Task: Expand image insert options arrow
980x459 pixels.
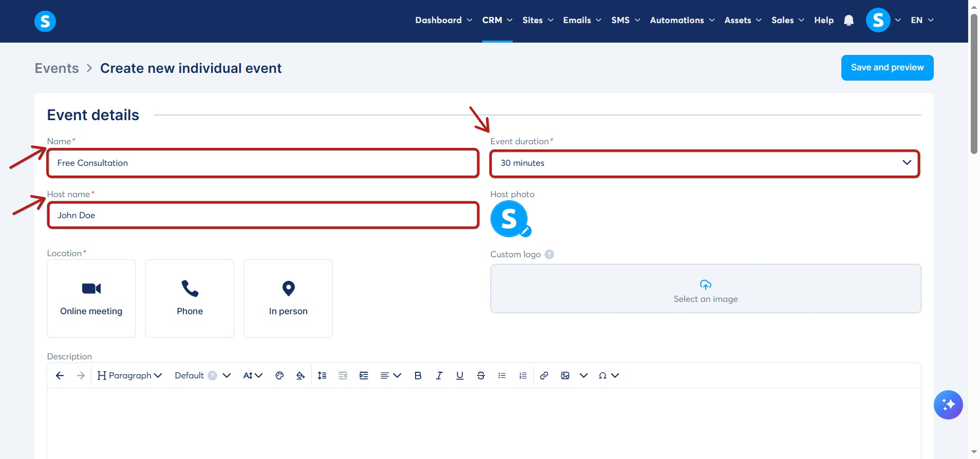Action: [x=583, y=376]
